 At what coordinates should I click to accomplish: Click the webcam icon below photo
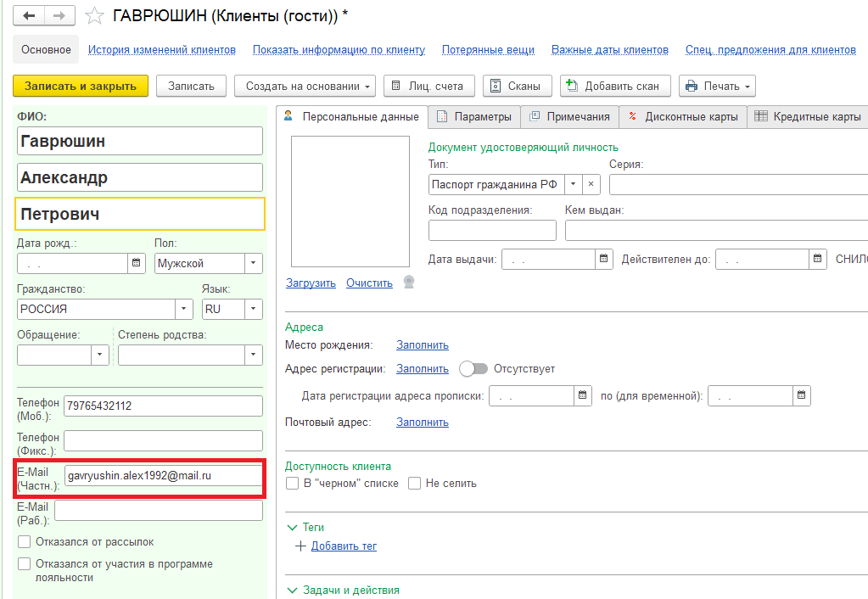click(409, 283)
